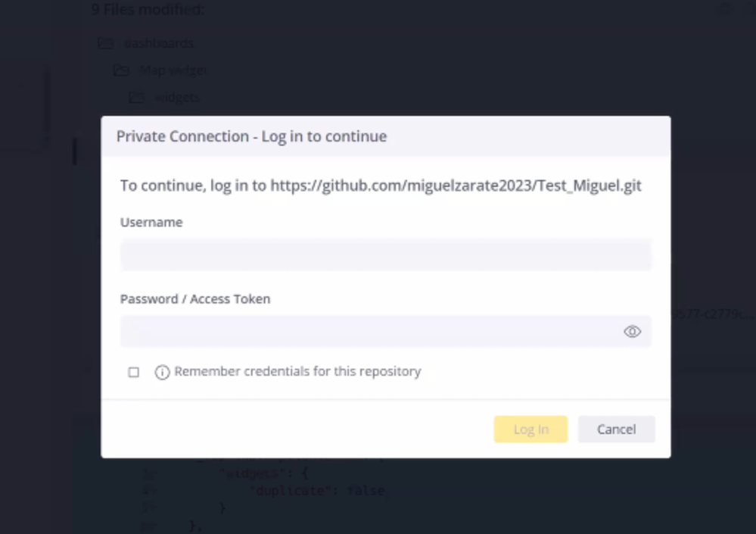Enable the Remember credentials checkbox
The width and height of the screenshot is (756, 534).
[x=134, y=372]
